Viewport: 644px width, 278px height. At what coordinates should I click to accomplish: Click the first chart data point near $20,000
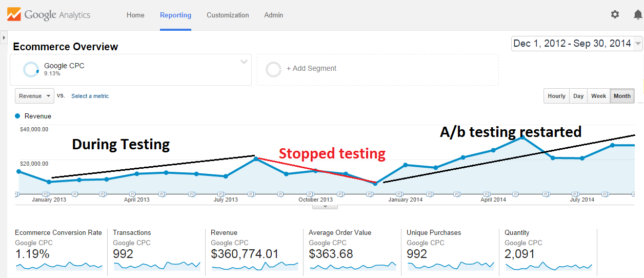tap(256, 159)
